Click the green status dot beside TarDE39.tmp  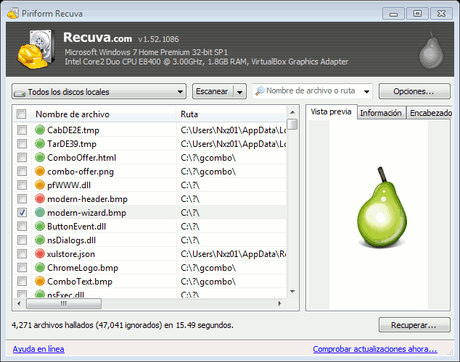pos(40,143)
